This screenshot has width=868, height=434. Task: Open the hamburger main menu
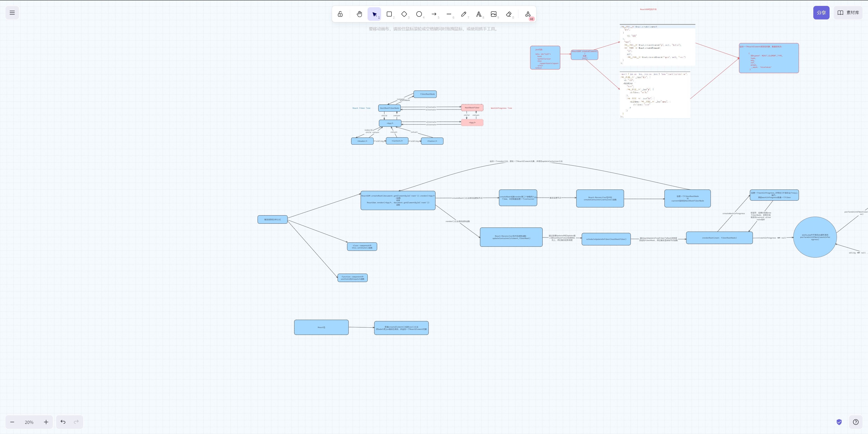coord(12,13)
